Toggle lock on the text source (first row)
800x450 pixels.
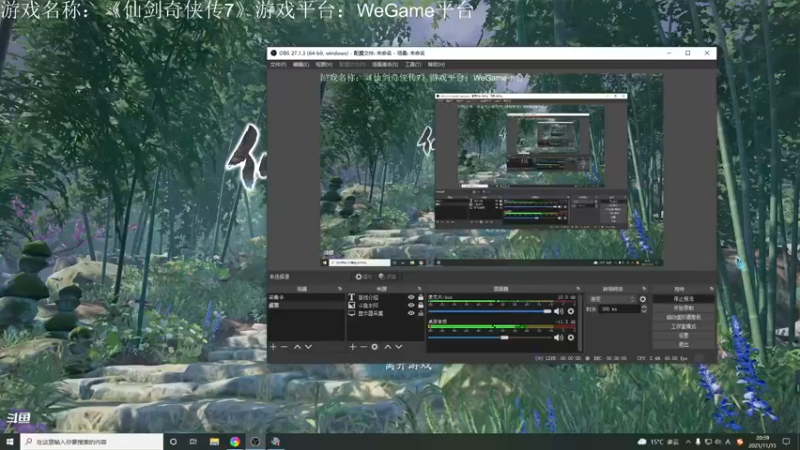[420, 297]
